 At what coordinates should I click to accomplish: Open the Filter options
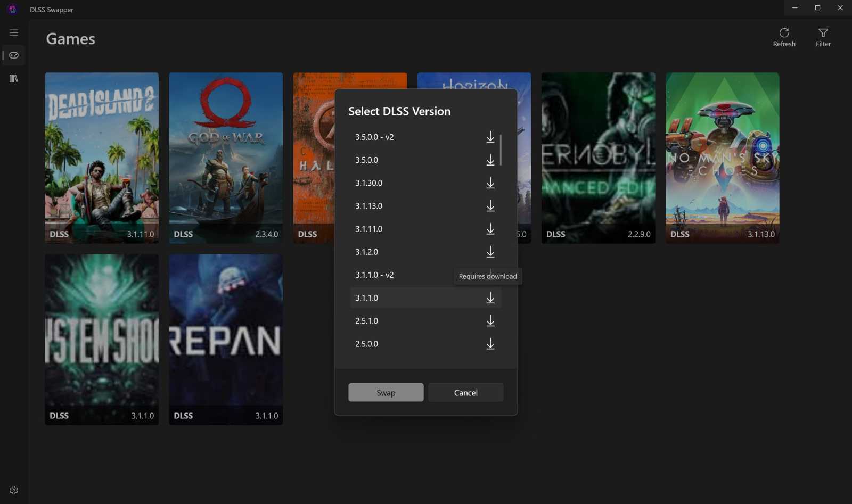point(823,37)
